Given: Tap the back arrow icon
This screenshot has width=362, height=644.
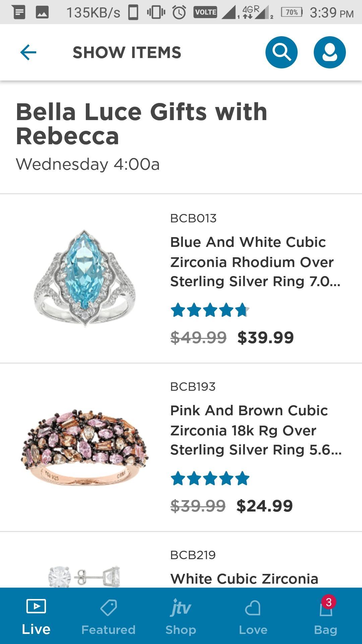Looking at the screenshot, I should point(28,53).
